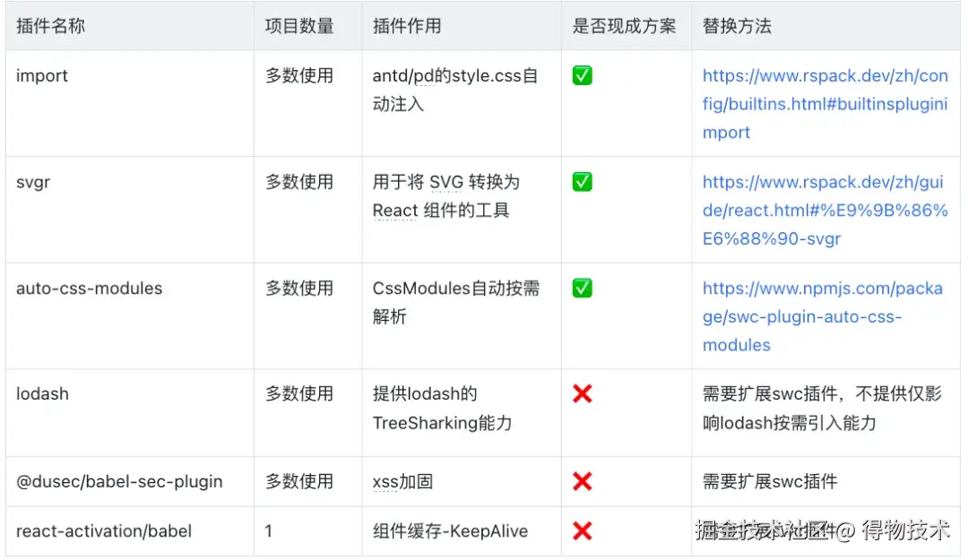Click the 项目数量 column header
Image resolution: width=968 pixels, height=560 pixels.
299,26
